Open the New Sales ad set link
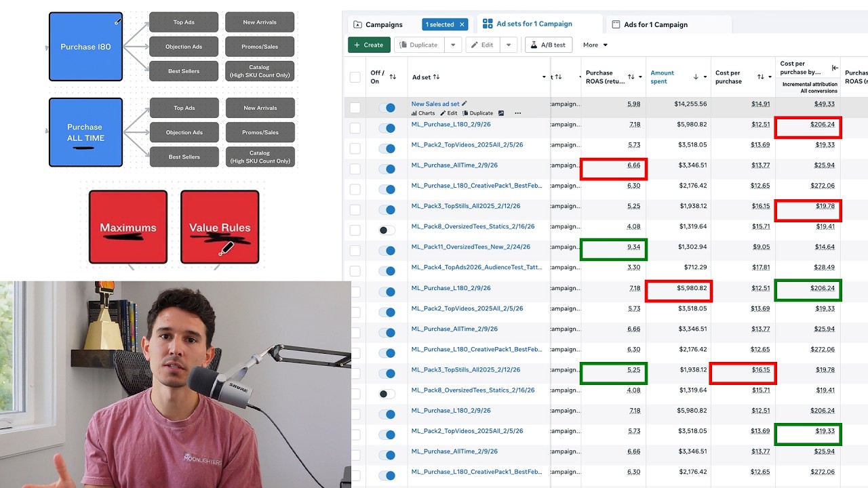868x488 pixels. tap(435, 104)
